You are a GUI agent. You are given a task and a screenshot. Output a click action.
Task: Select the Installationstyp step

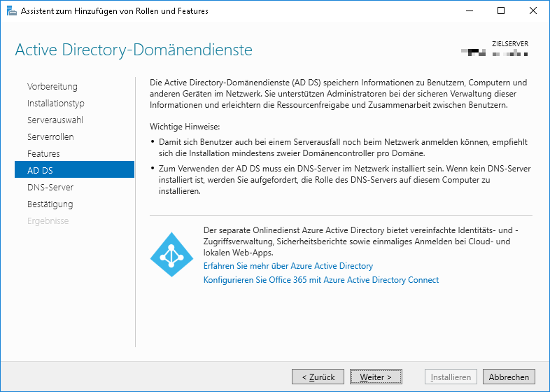[56, 104]
